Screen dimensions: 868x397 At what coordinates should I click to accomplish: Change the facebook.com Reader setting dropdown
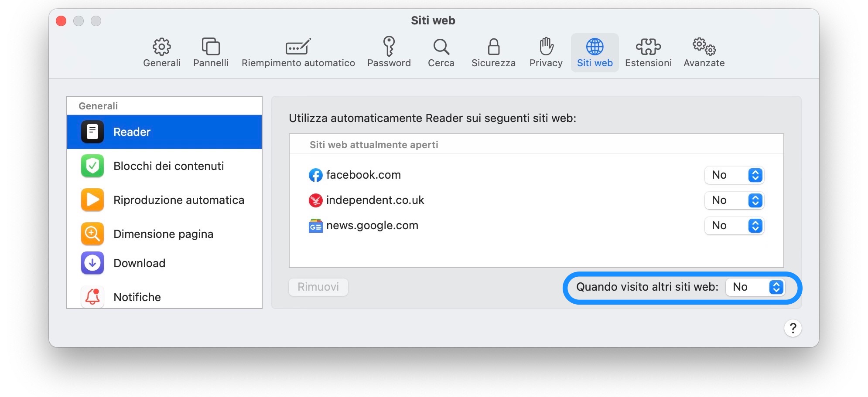coord(734,175)
